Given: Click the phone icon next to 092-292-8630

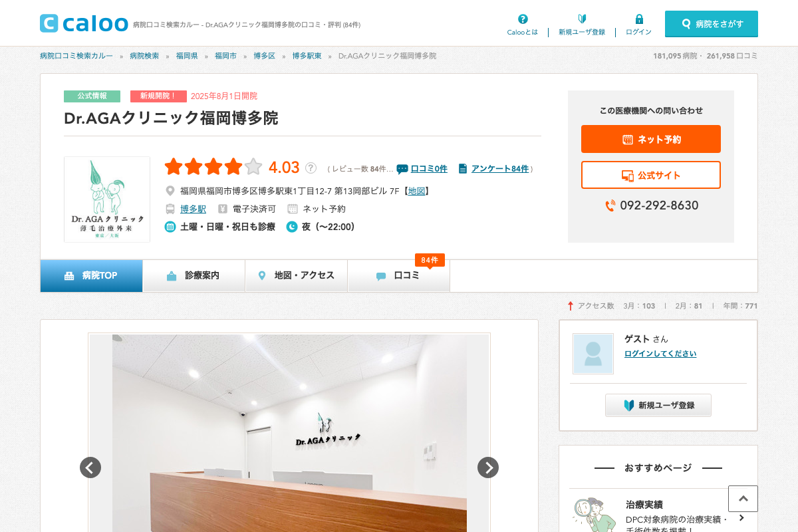Looking at the screenshot, I should pyautogui.click(x=610, y=206).
